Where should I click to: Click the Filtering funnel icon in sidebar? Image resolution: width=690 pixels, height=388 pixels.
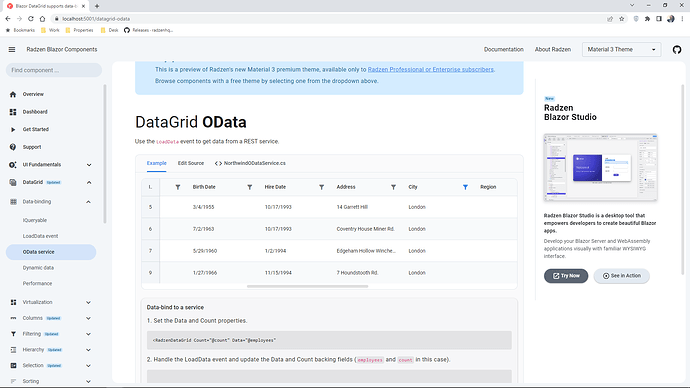coord(13,334)
